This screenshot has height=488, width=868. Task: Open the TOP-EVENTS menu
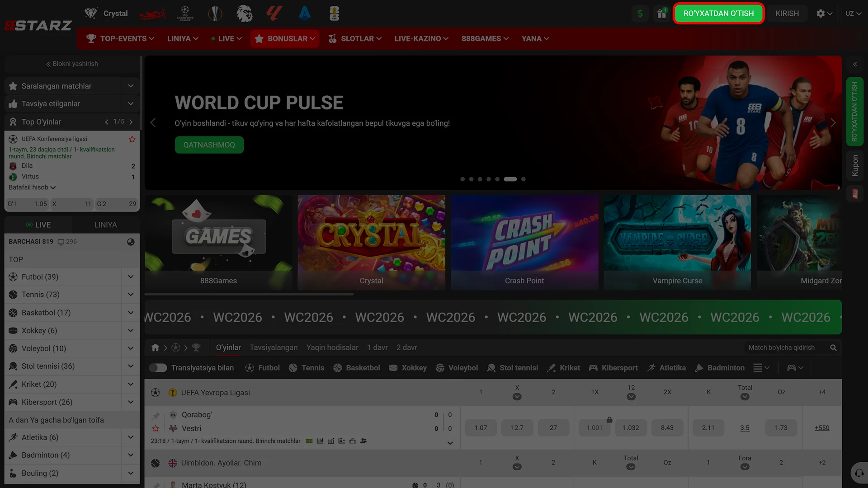(121, 39)
